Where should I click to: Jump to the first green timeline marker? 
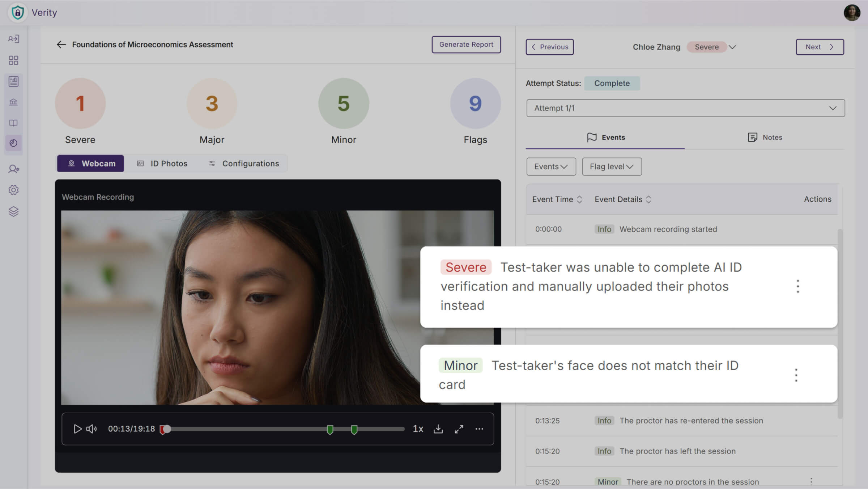[330, 430]
